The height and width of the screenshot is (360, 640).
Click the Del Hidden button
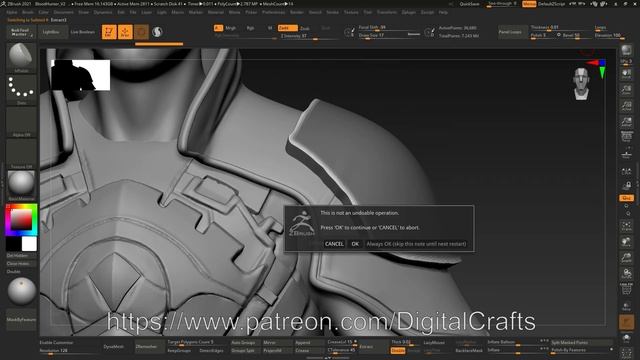pyautogui.click(x=21, y=256)
